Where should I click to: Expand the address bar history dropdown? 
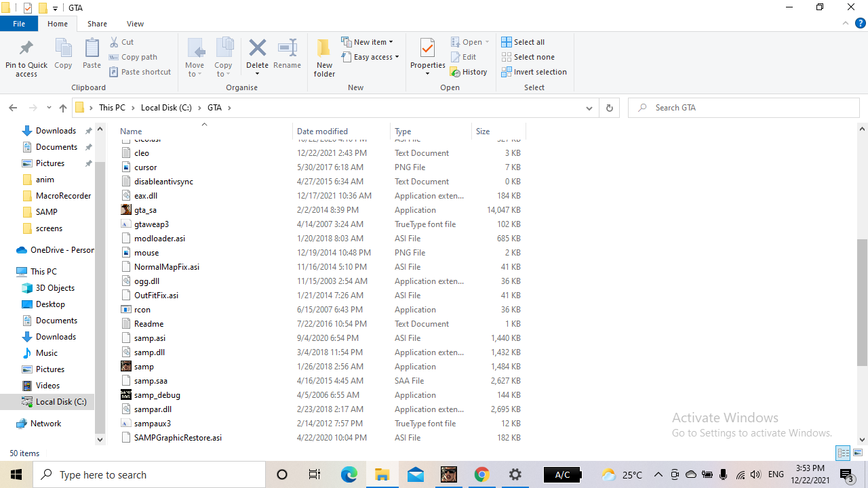coord(589,108)
